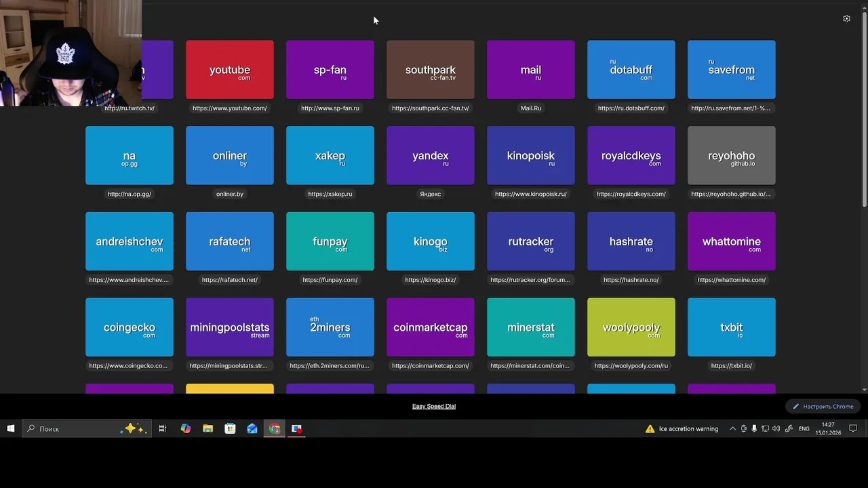Open the onliner.by tile
The height and width of the screenshot is (488, 868).
(x=230, y=155)
